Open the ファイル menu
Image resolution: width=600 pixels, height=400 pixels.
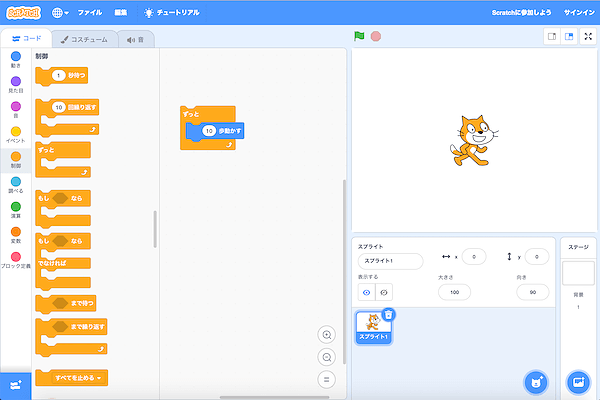pos(89,13)
